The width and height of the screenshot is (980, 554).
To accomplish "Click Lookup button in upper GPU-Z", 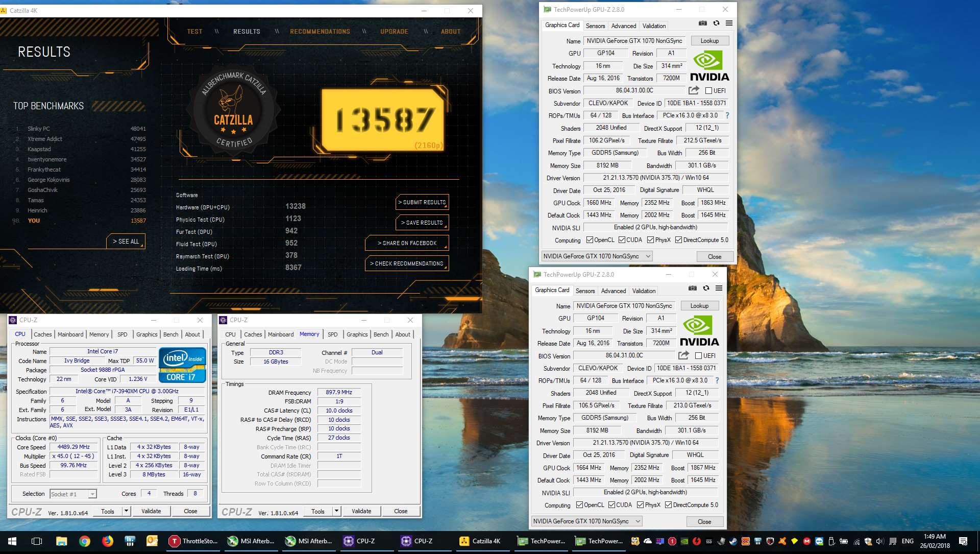I will pyautogui.click(x=709, y=41).
